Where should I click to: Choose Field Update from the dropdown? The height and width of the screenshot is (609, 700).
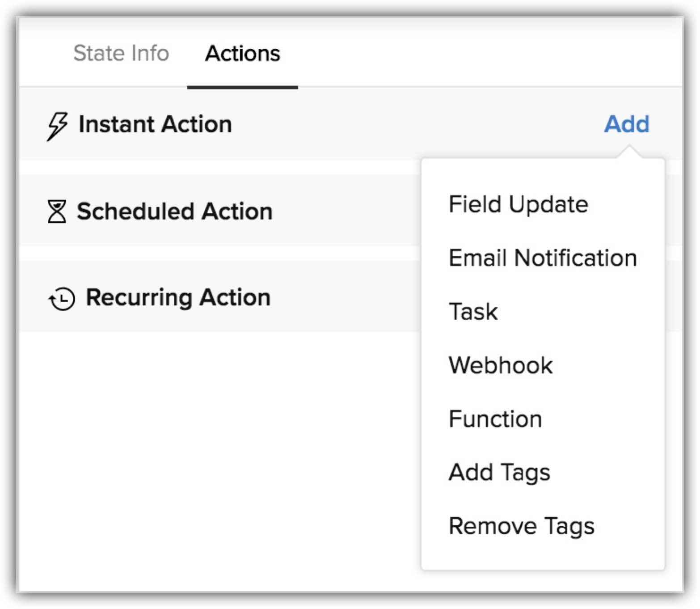(x=518, y=204)
